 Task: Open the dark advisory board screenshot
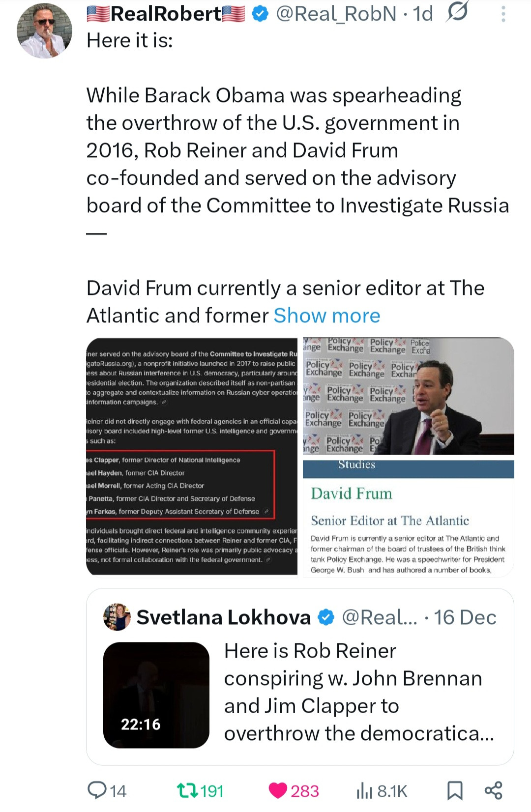pos(192,456)
